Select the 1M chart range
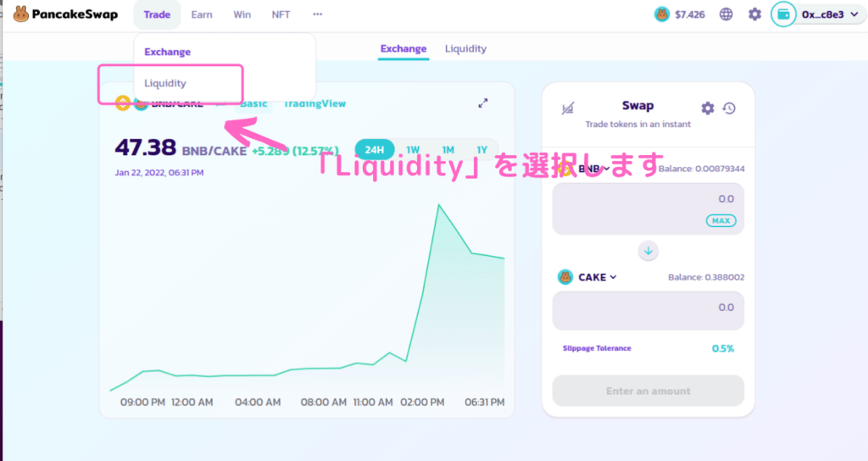The image size is (868, 461). pos(448,150)
